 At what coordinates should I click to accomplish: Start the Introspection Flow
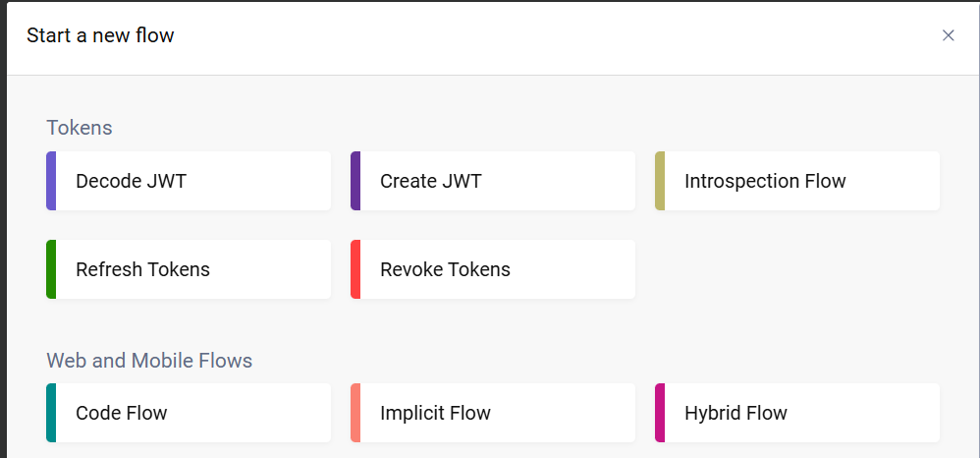[797, 181]
